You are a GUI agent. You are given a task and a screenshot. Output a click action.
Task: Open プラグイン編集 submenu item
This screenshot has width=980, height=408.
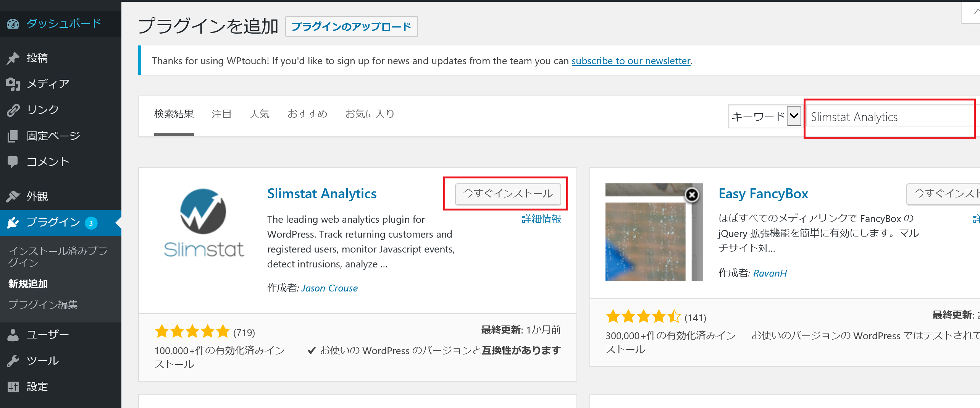pos(43,304)
